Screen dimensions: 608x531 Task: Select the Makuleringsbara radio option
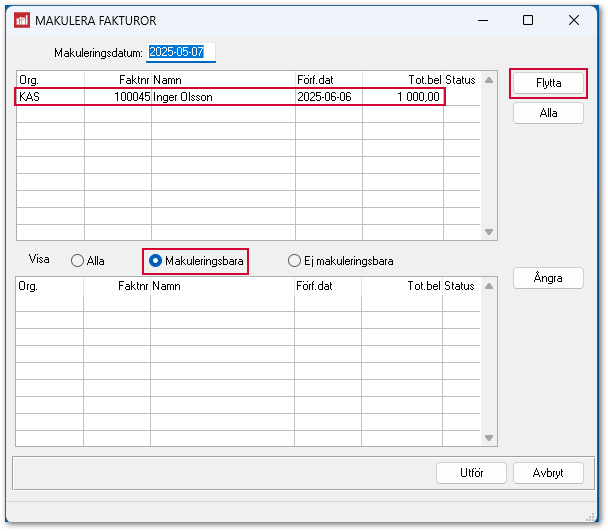click(196, 261)
